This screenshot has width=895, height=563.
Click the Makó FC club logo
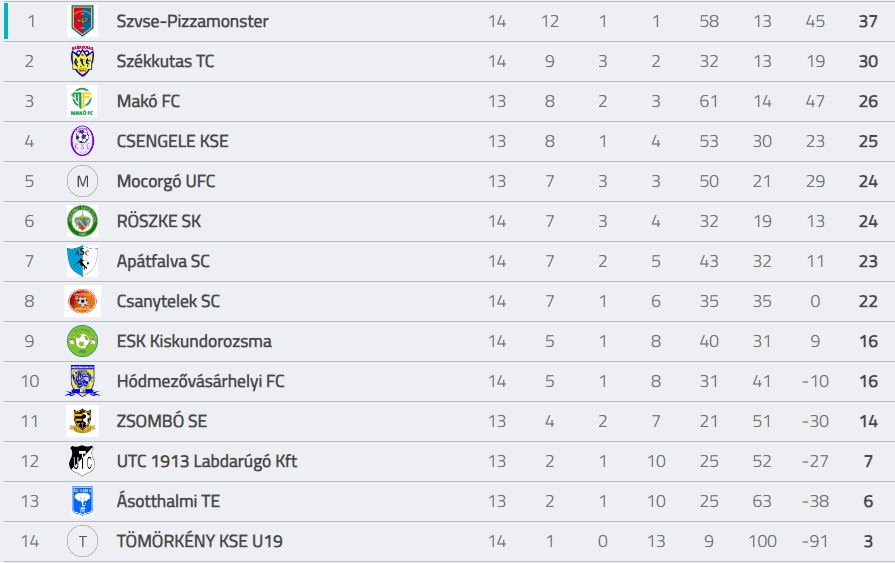coord(82,101)
